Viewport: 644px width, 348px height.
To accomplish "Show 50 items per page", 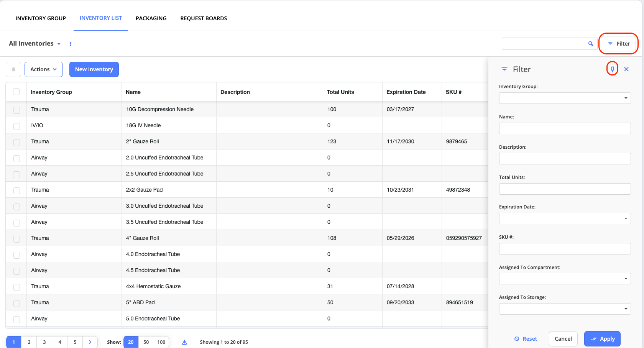I will click(146, 342).
